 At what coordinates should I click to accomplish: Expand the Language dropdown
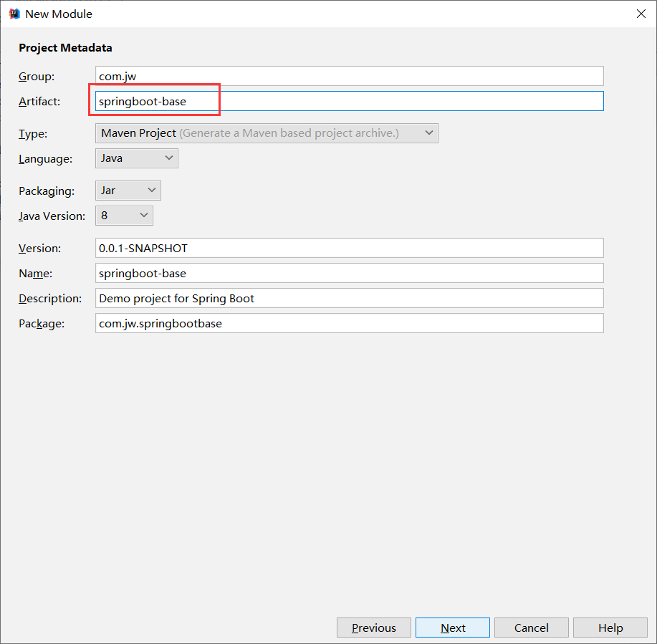pyautogui.click(x=136, y=158)
